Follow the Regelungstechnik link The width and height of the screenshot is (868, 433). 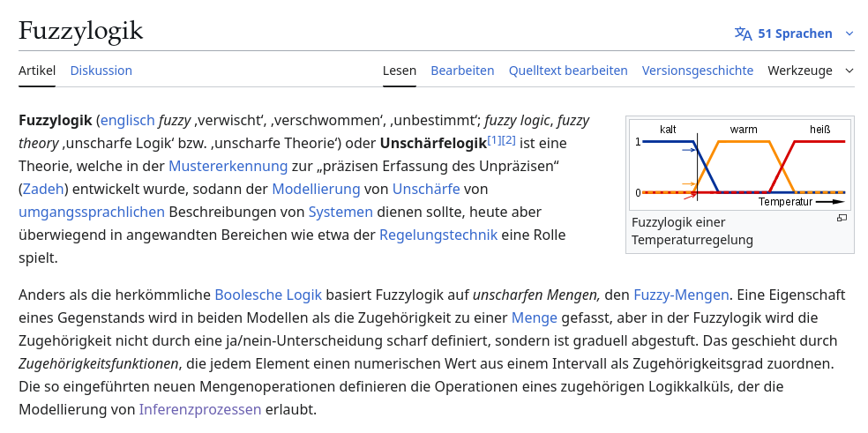438,235
